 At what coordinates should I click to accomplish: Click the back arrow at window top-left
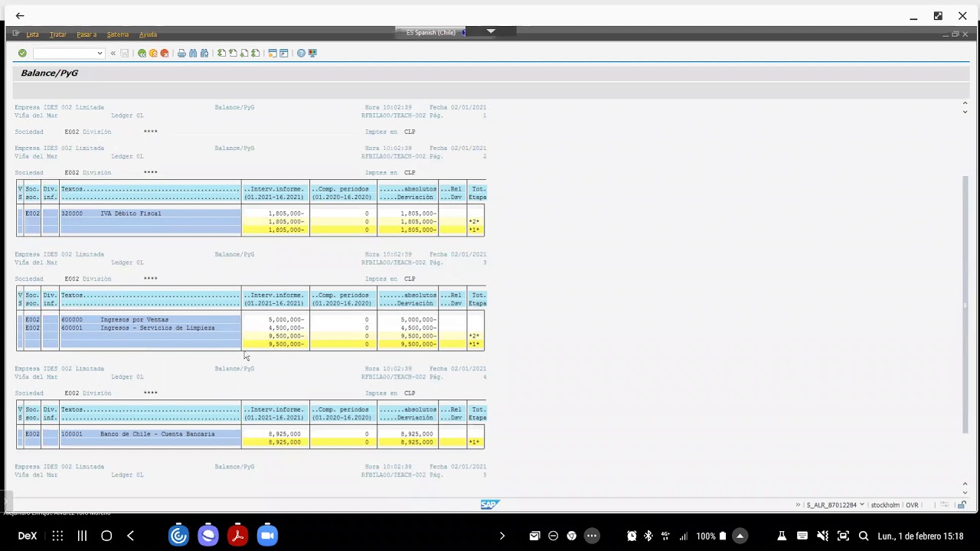20,15
